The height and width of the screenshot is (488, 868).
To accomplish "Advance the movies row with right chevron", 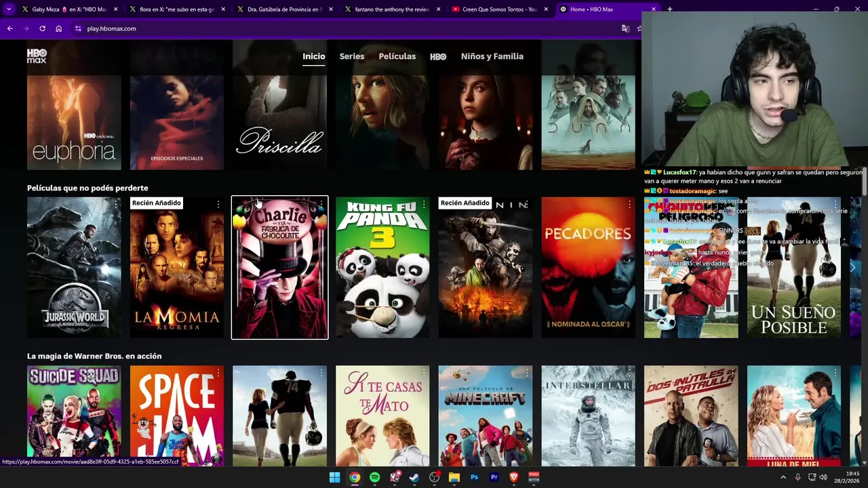I will point(852,268).
